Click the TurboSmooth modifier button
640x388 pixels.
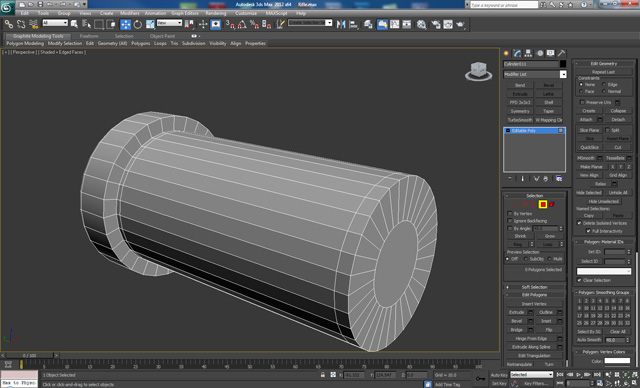click(x=520, y=120)
